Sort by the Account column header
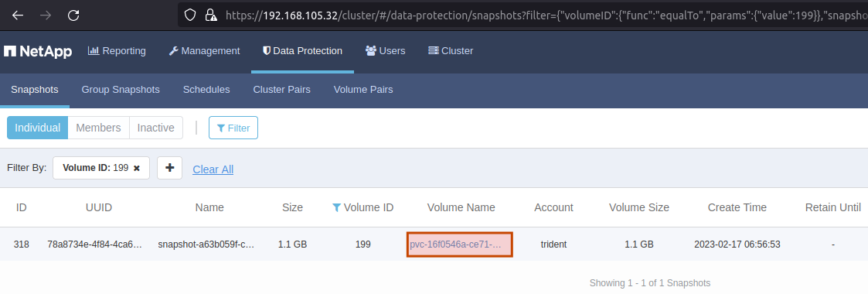This screenshot has width=868, height=294. (553, 207)
